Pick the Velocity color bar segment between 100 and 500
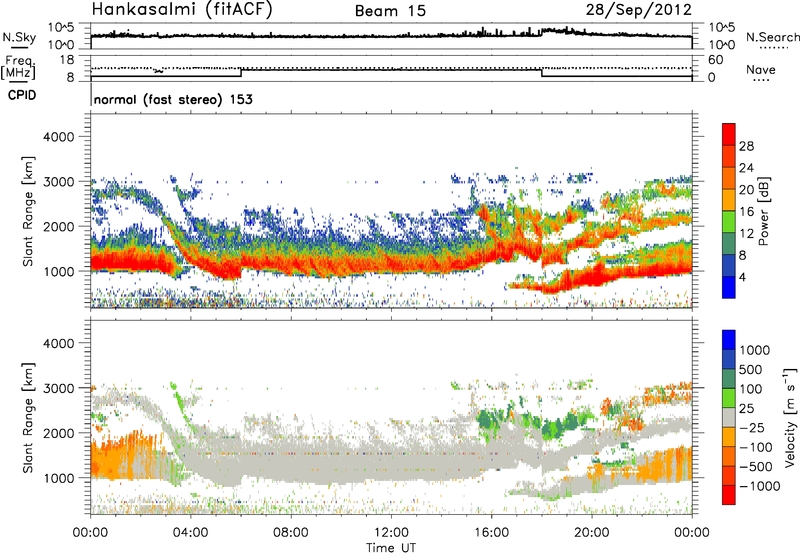 point(729,379)
